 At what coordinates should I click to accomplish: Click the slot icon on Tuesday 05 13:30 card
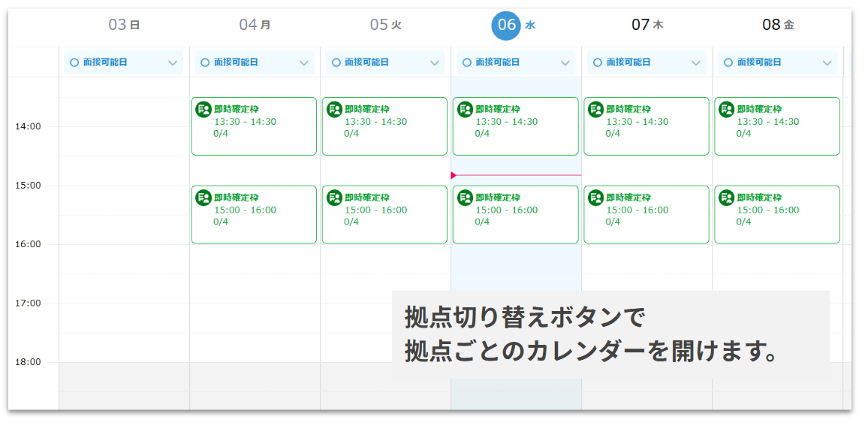click(334, 110)
